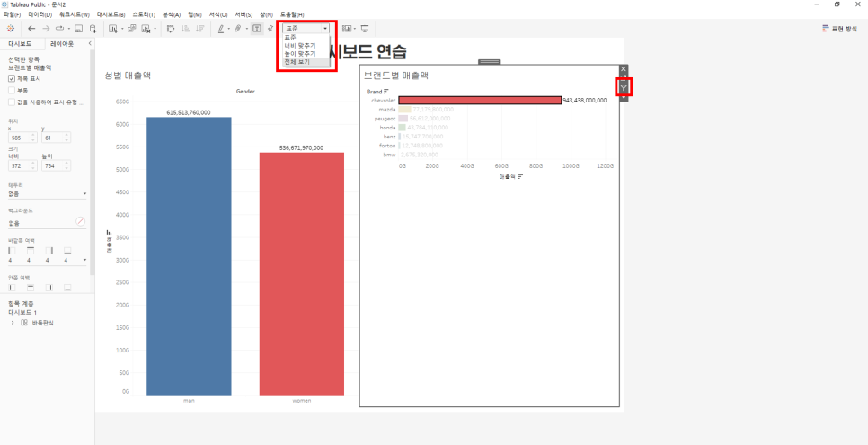Click the 표현 방식 Show Me button
Screen dimensions: 868x445
[839, 28]
